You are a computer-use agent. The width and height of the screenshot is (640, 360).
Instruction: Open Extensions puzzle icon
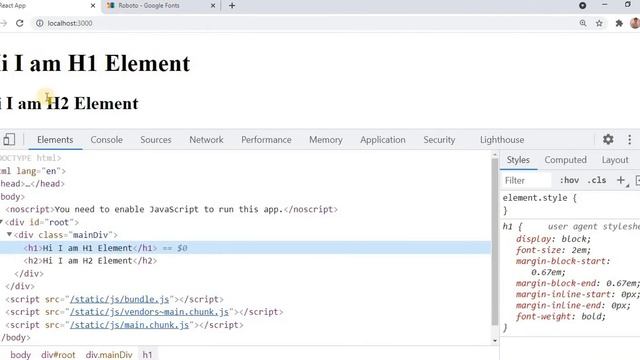click(619, 23)
